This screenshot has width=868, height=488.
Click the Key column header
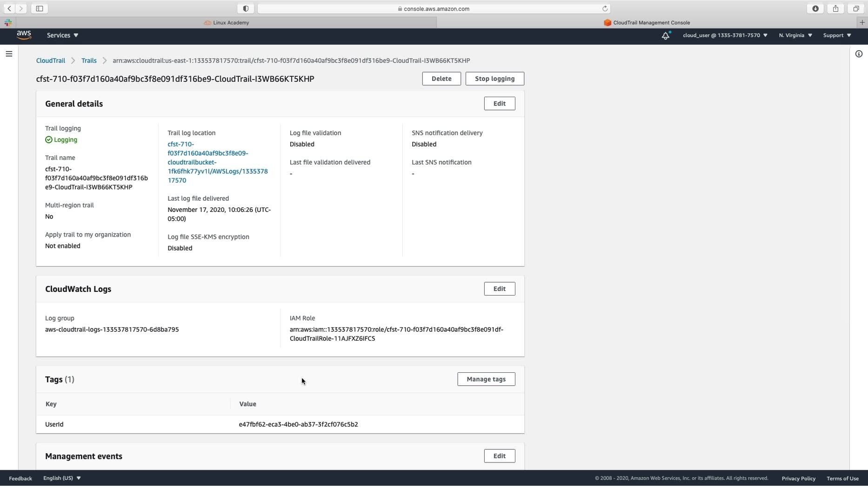tap(51, 404)
